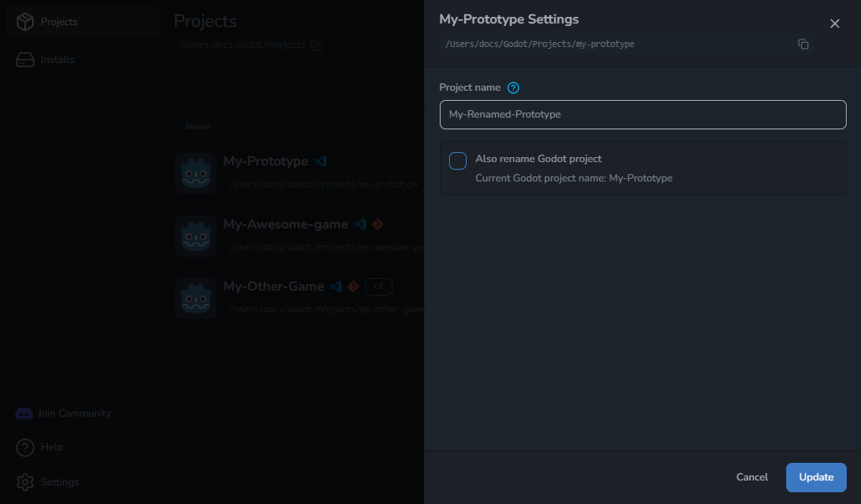Click VS Code icon next to My-Prototype
The width and height of the screenshot is (861, 504).
click(x=320, y=161)
